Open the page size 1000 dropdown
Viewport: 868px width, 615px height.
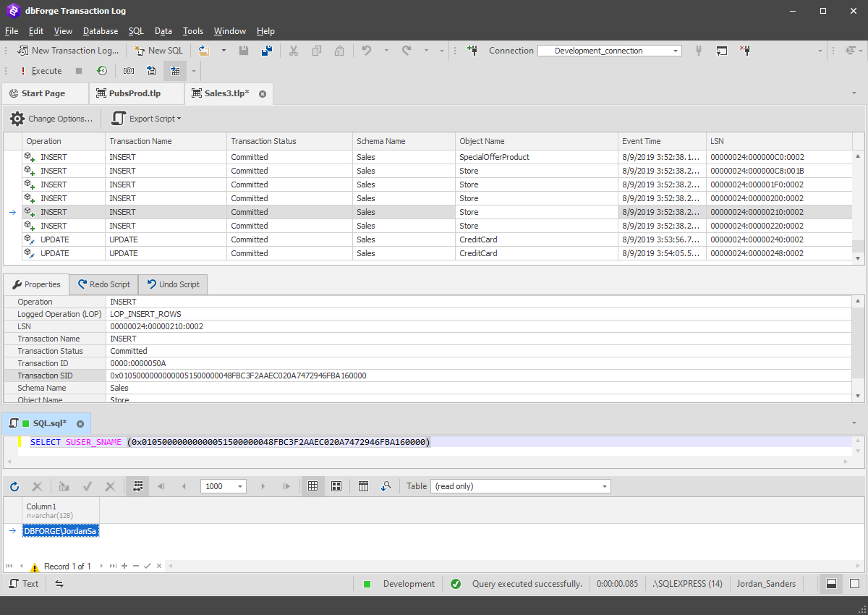tap(240, 486)
